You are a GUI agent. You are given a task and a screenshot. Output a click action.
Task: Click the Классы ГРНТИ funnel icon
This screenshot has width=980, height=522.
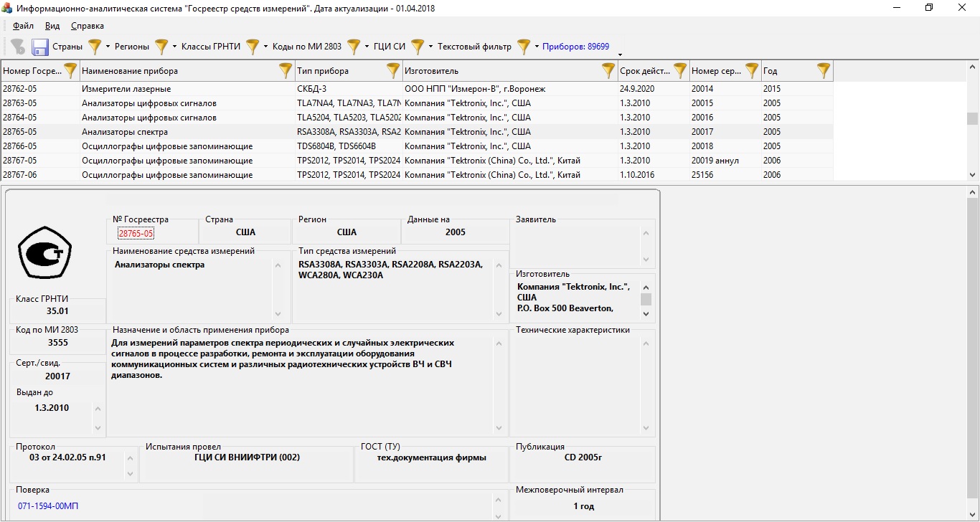(x=253, y=47)
